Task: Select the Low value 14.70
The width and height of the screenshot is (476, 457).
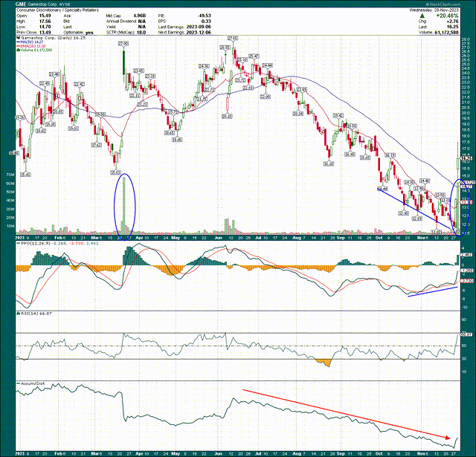Action: [x=45, y=27]
